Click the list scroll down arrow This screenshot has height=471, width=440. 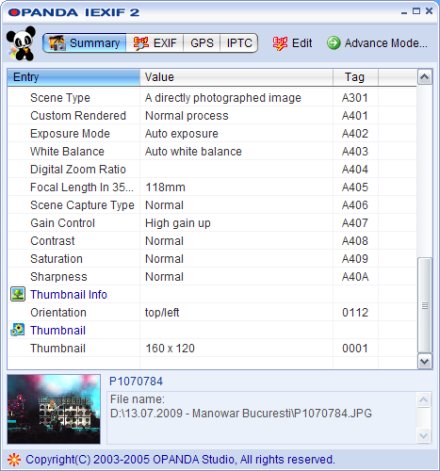click(x=424, y=361)
